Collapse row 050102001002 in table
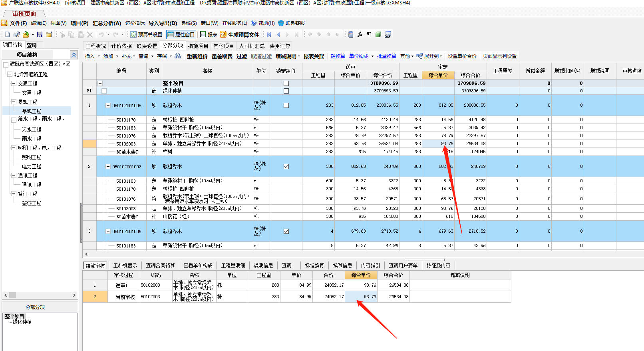 pyautogui.click(x=108, y=167)
